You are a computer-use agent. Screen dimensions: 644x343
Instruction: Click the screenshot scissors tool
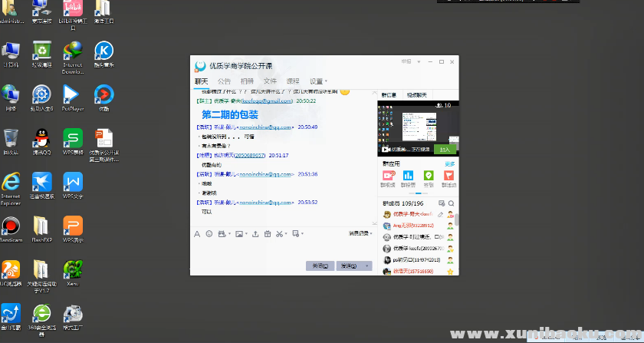280,233
